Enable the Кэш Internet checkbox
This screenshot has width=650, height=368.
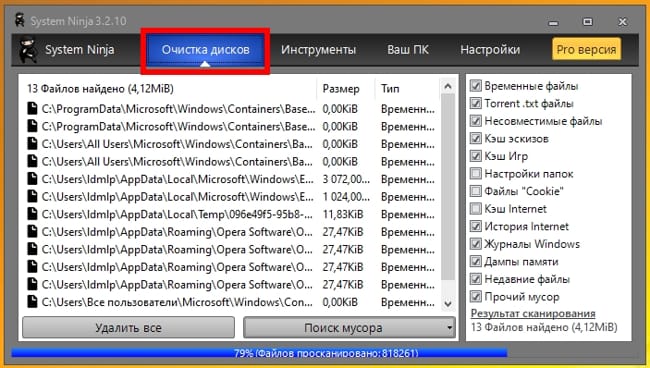click(476, 209)
